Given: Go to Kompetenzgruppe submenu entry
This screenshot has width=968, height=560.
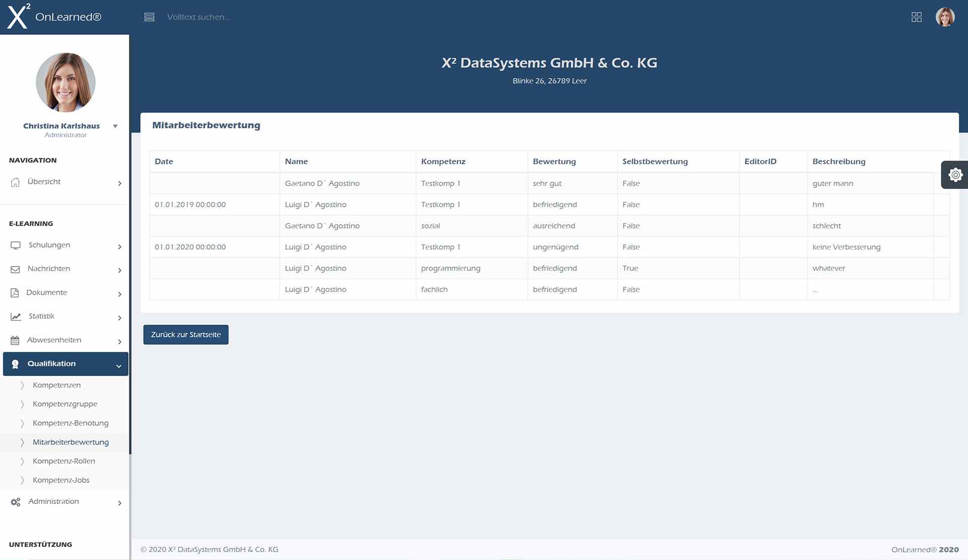Looking at the screenshot, I should coord(65,404).
